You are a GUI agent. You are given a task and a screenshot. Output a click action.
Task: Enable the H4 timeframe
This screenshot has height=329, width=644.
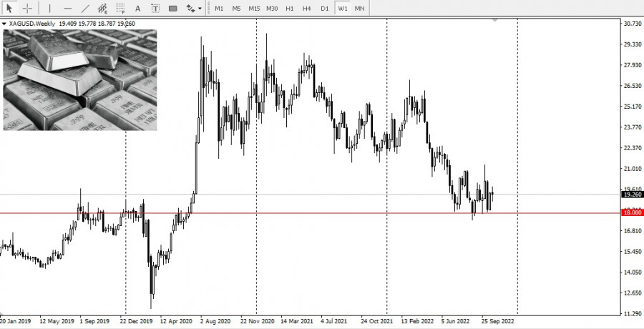[307, 9]
